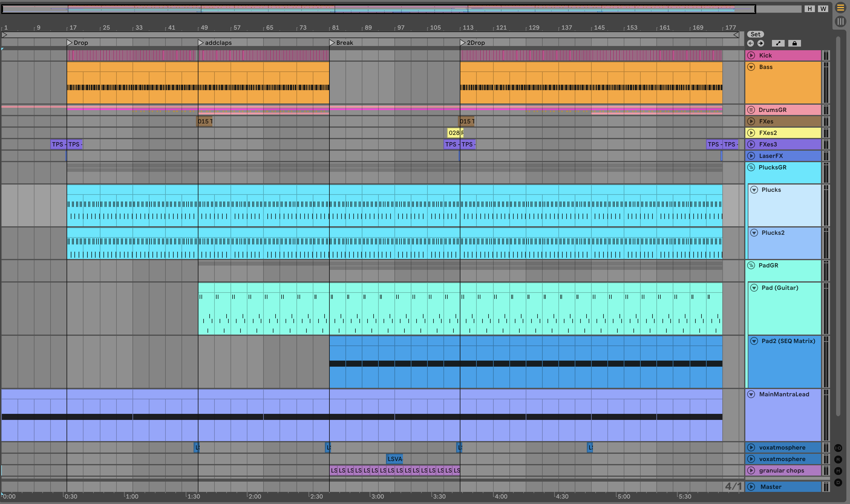Click the arrangement overview bar at top

click(374, 9)
